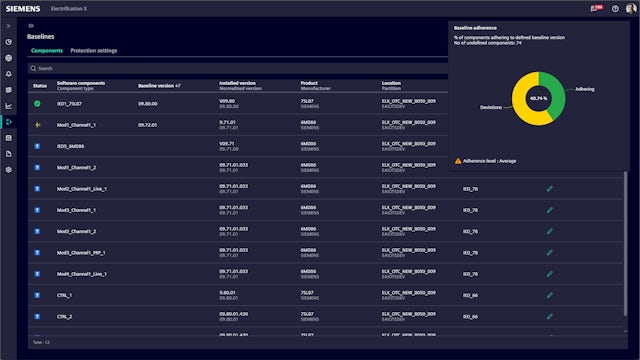640x360 pixels.
Task: Open the alerts flag with red badge
Action: coord(596,8)
